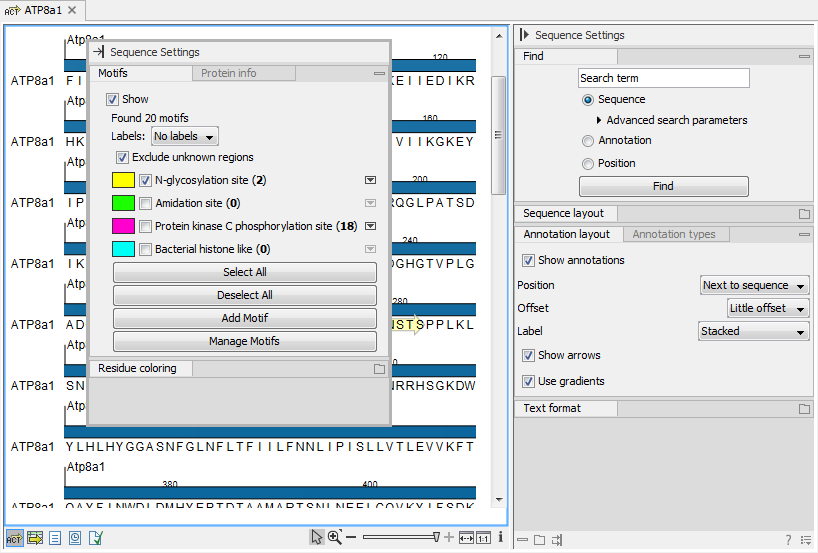Click the Find button
818x553 pixels.
[664, 186]
